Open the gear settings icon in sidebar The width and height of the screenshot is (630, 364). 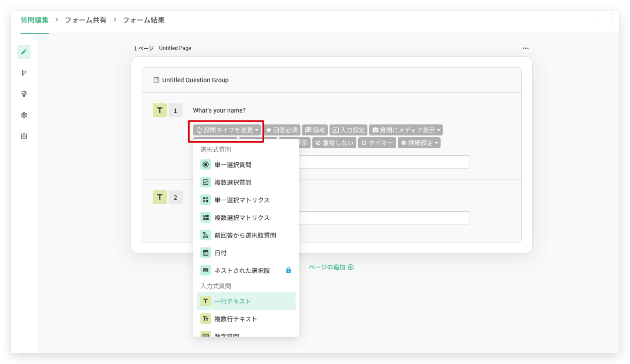[24, 115]
